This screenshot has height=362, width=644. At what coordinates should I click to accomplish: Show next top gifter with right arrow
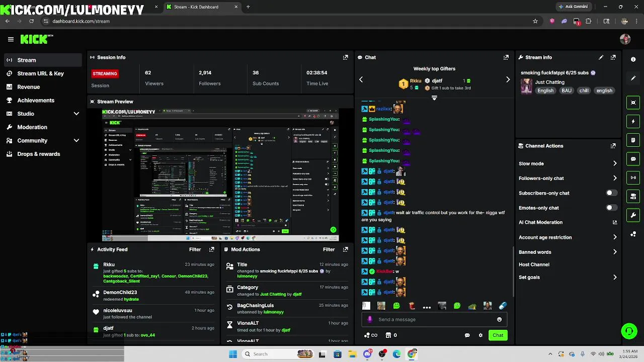[508, 79]
